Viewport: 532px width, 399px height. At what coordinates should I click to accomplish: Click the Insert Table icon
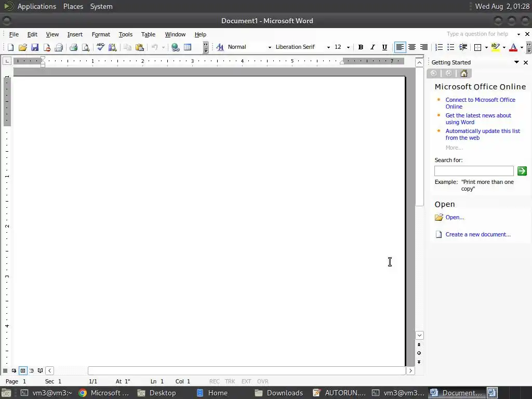pos(188,47)
